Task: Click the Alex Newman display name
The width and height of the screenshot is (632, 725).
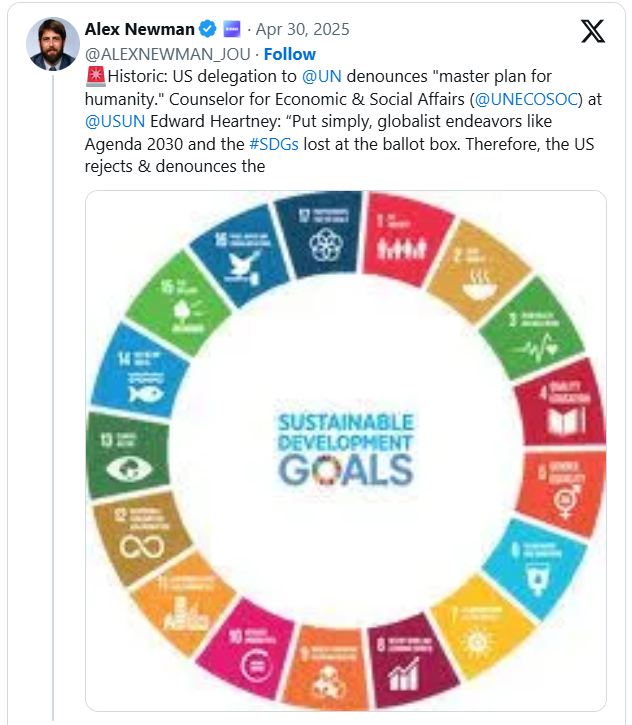Action: coord(140,29)
